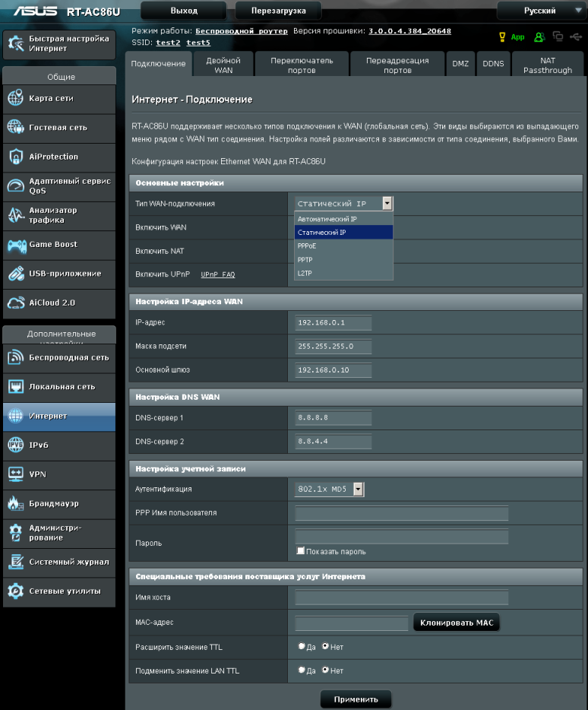
Task: Open Администрирование gear icon
Action: tap(15, 533)
